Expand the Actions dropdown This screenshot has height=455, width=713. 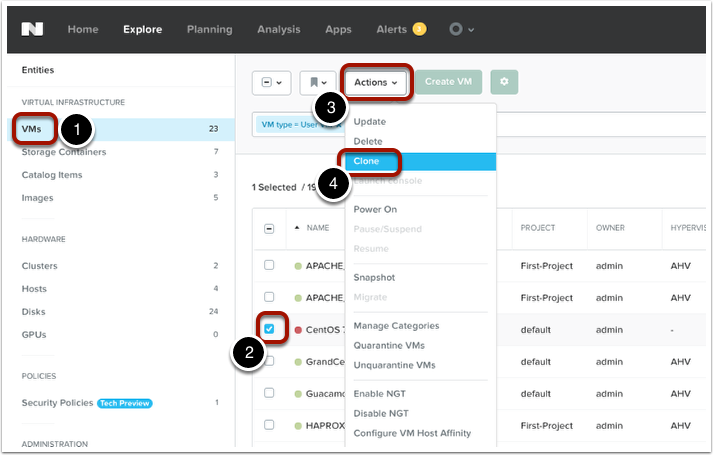point(376,82)
